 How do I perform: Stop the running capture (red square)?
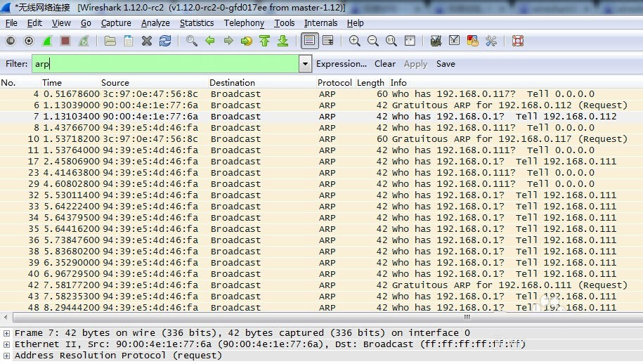(65, 41)
